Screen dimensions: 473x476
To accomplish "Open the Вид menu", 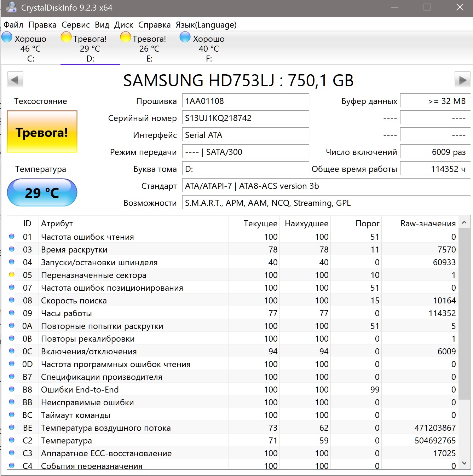I will pyautogui.click(x=102, y=25).
